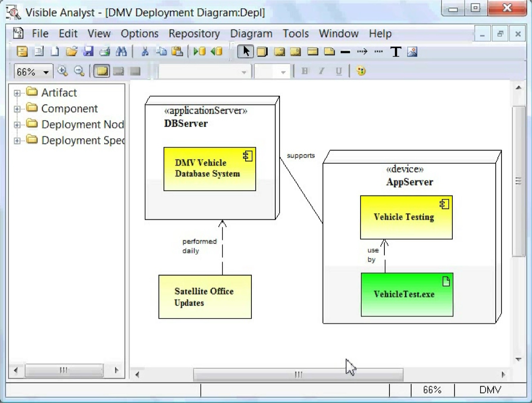The image size is (532, 403).
Task: Click the Reports icon in the toolbar
Action: (x=39, y=52)
